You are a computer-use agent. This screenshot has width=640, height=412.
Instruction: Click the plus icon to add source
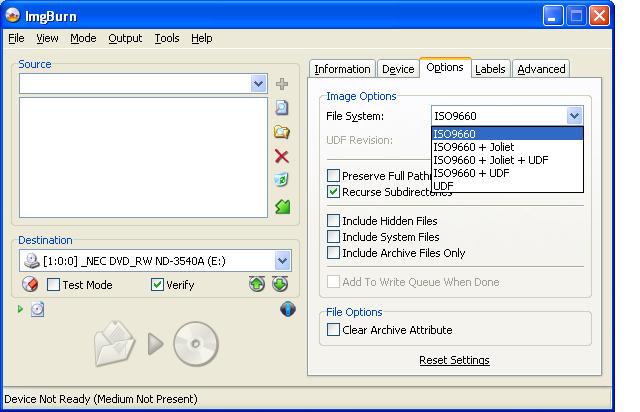[282, 84]
